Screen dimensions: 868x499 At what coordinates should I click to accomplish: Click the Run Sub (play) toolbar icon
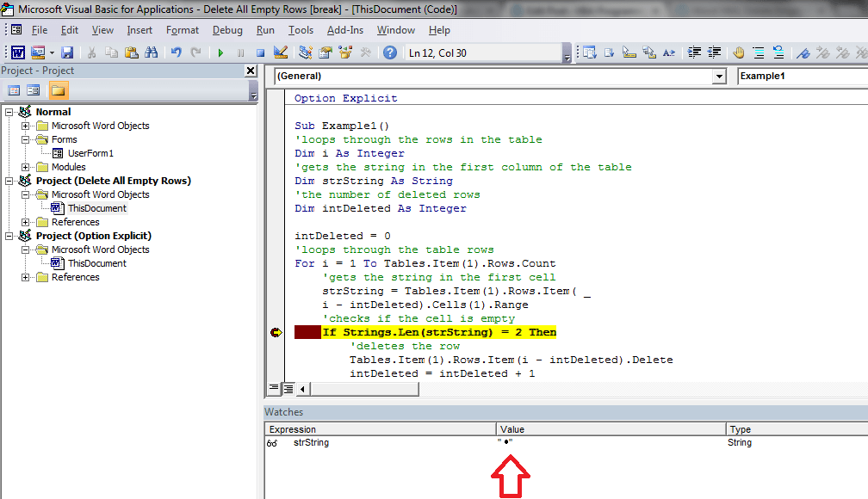(220, 52)
